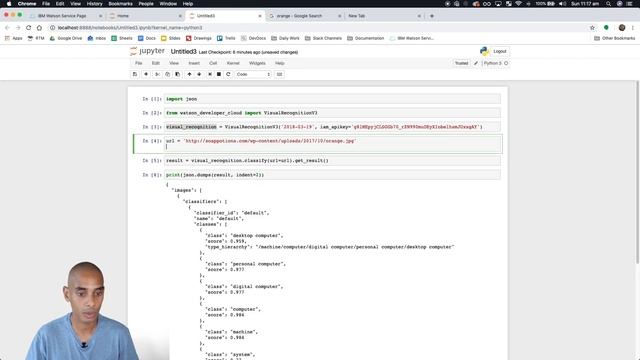Open Chrome Bookmarks menu in menu bar
This screenshot has width=640, height=360.
(x=120, y=4)
